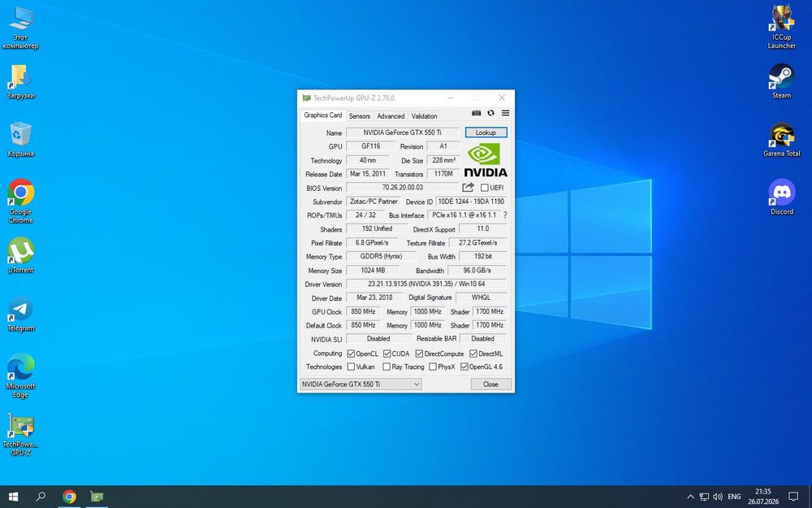Open Microsoft Edge desktop shortcut
This screenshot has height=508, width=812.
tap(21, 376)
